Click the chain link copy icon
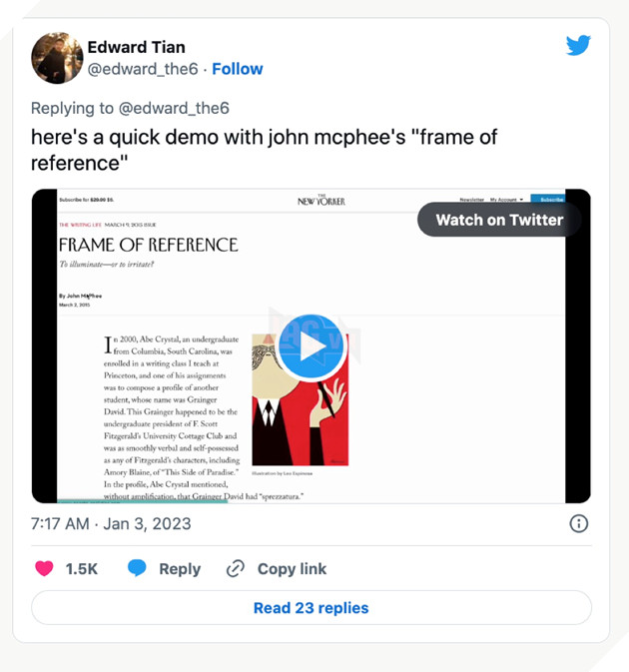The width and height of the screenshot is (629, 672). 236,568
